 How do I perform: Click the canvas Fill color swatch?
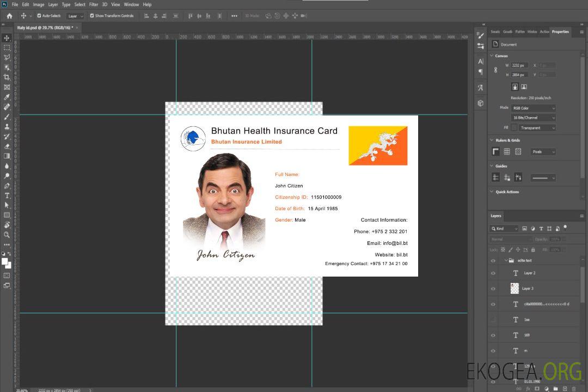pos(514,128)
